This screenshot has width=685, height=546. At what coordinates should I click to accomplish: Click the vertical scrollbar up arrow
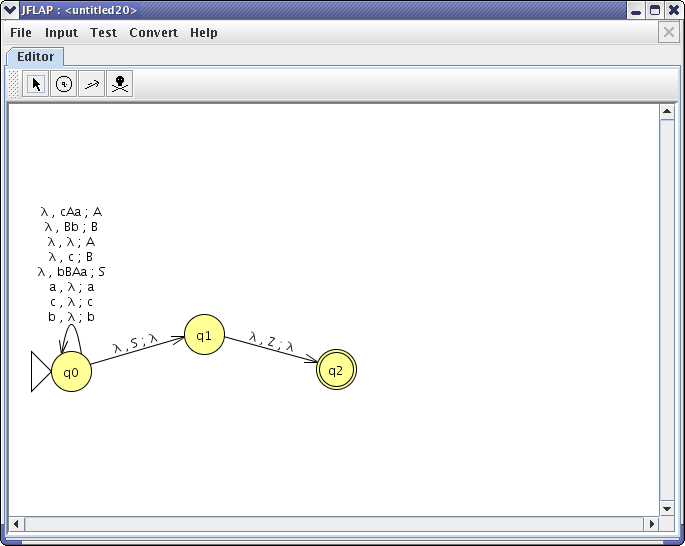[667, 112]
